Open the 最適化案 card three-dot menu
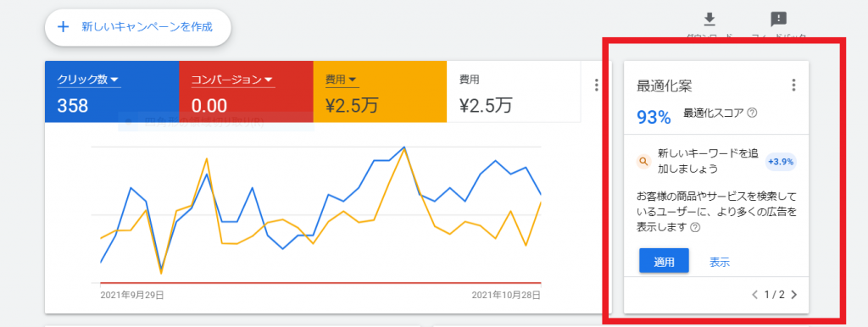The height and width of the screenshot is (327, 868). coord(793,86)
